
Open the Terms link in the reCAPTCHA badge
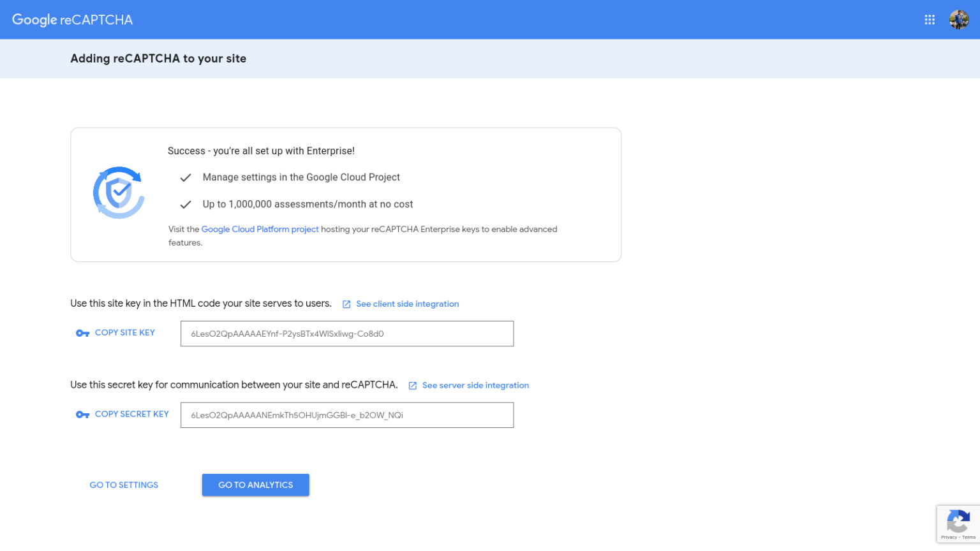[x=969, y=538]
